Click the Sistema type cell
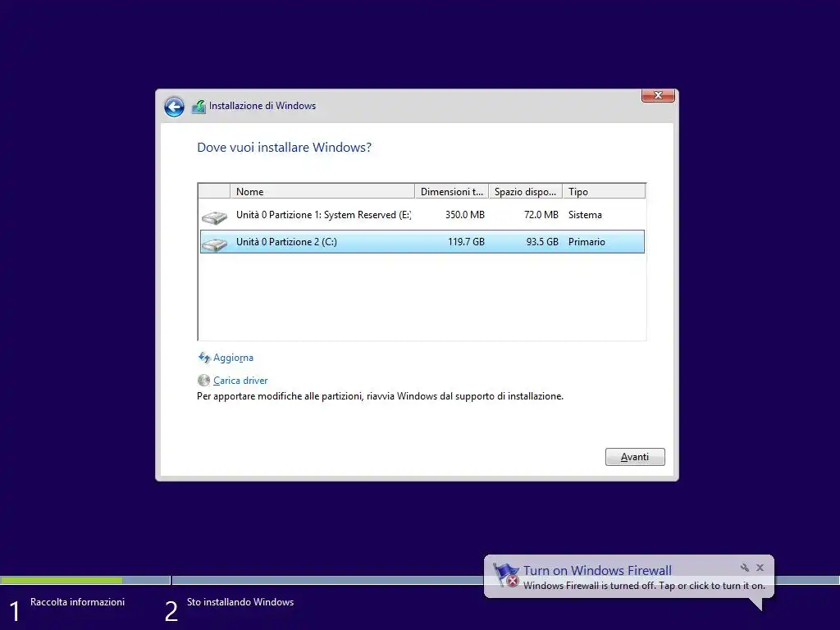Screen dimensions: 840x630 pos(585,215)
